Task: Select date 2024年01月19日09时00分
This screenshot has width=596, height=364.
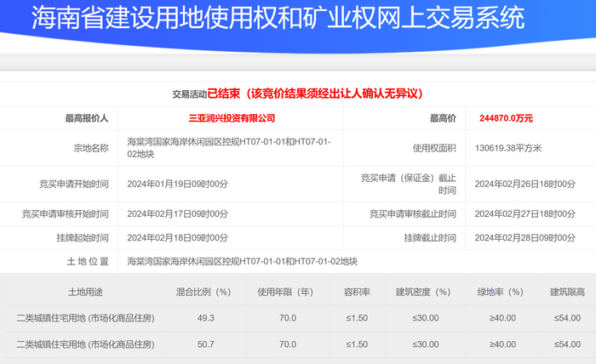Action: [x=177, y=184]
